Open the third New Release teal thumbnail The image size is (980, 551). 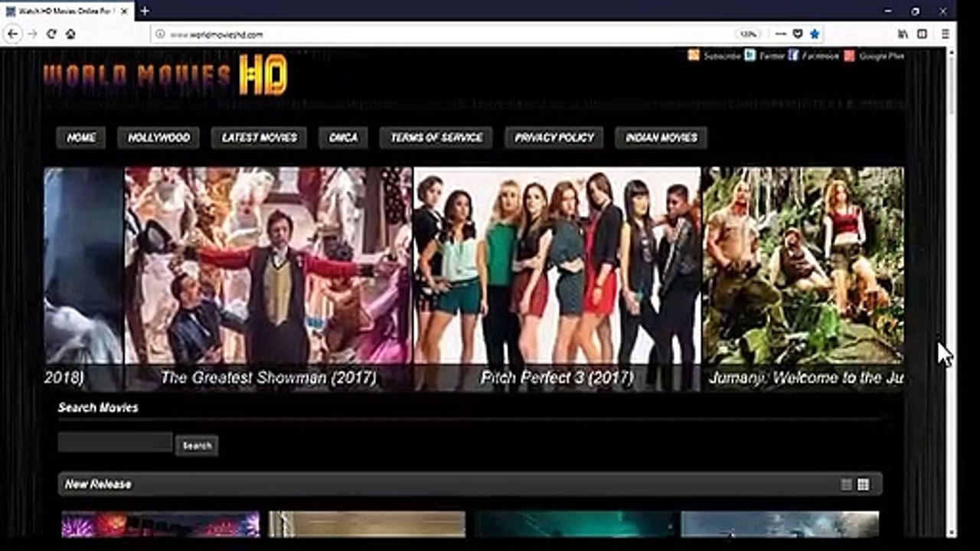pos(573,524)
